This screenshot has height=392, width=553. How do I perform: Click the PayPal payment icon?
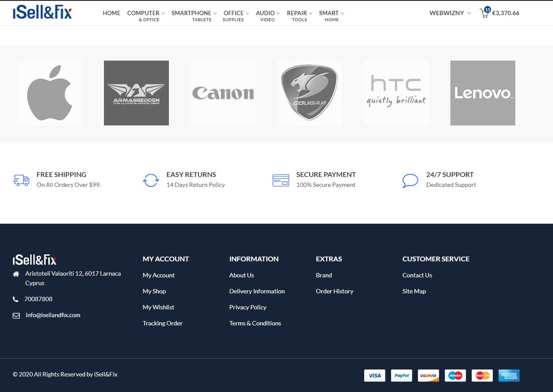click(401, 375)
